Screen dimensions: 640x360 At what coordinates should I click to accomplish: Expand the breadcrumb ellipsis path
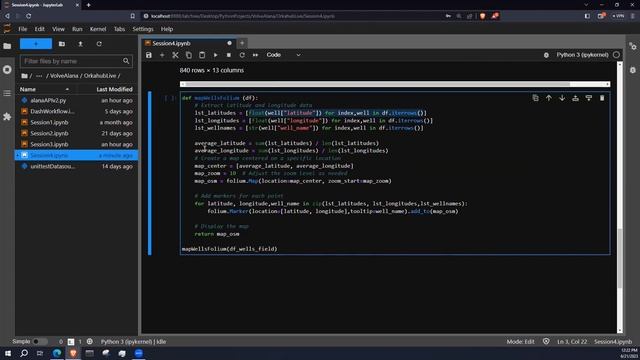tap(39, 76)
